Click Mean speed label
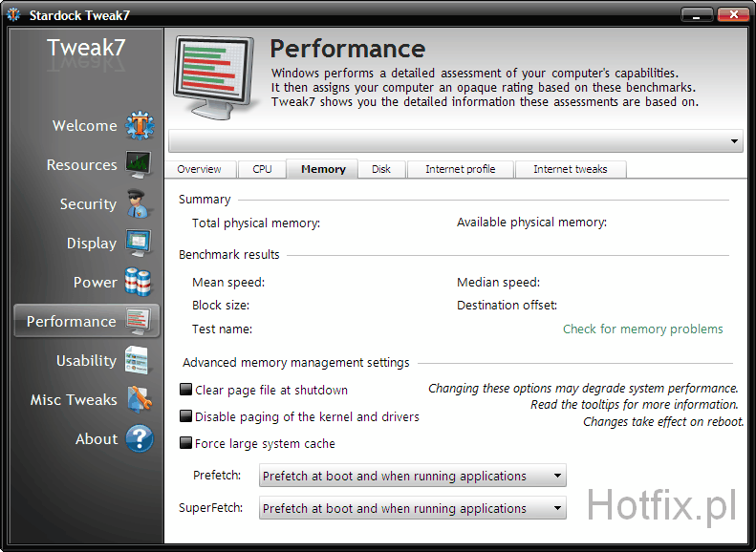 228,283
